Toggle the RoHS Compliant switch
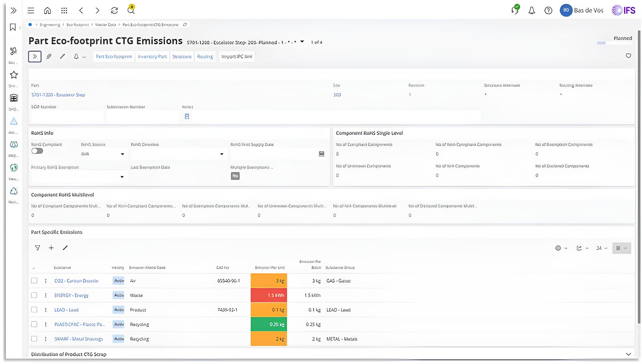 click(37, 151)
